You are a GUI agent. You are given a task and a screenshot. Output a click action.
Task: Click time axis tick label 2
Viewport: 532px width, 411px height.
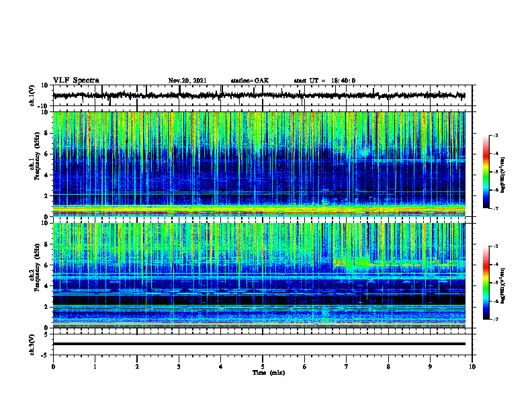click(x=137, y=367)
